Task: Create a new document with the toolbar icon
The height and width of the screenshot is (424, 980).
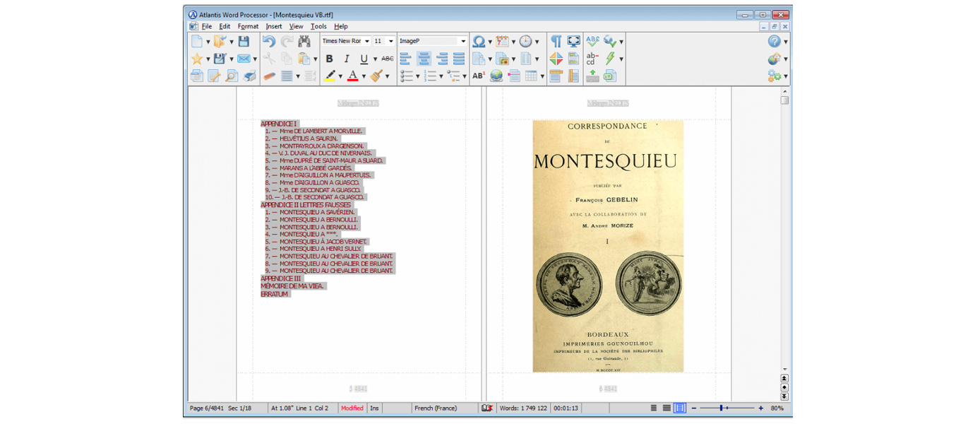Action: click(x=197, y=42)
